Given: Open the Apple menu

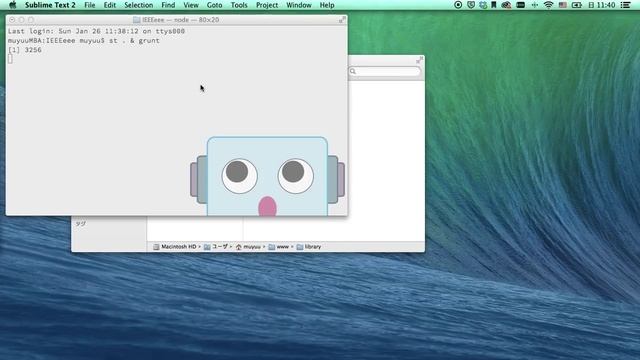Looking at the screenshot, I should pyautogui.click(x=12, y=5).
